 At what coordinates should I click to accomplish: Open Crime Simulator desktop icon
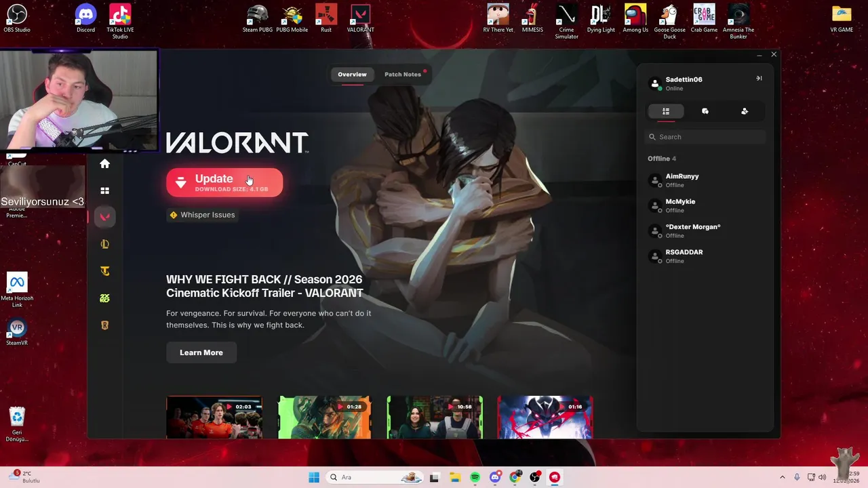pyautogui.click(x=567, y=22)
